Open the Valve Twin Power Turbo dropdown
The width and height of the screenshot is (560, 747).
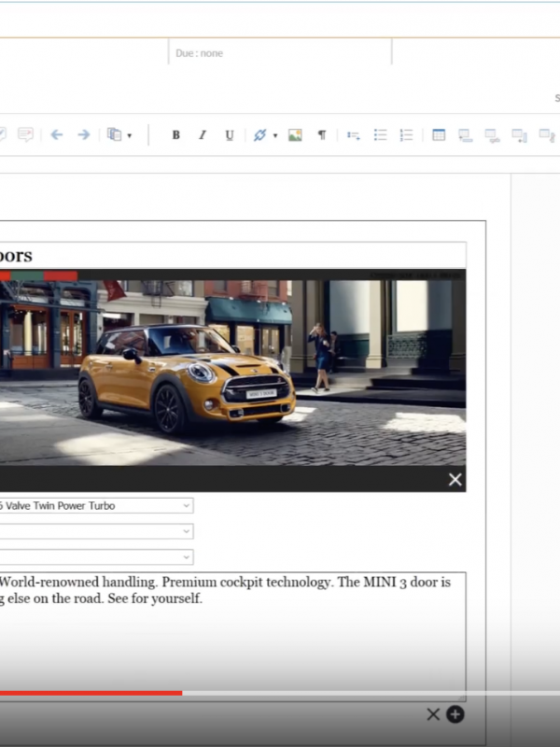tap(97, 505)
